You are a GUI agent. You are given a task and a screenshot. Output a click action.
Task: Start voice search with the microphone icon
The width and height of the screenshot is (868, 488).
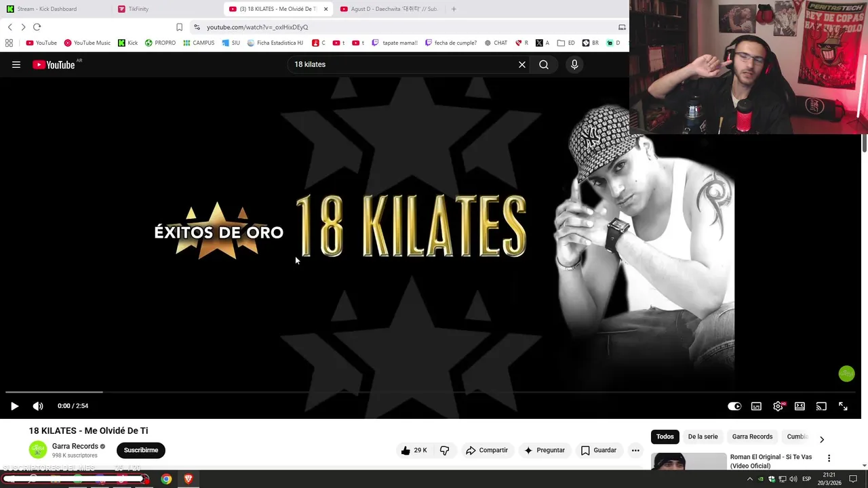[574, 64]
